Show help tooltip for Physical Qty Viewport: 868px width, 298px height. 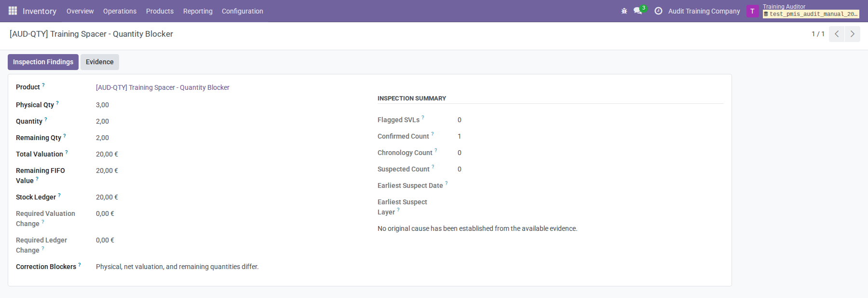[57, 103]
